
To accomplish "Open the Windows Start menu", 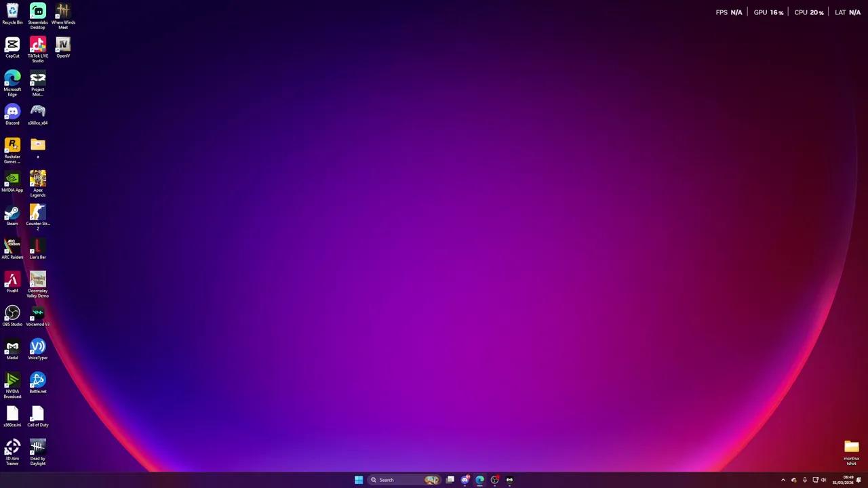I will pyautogui.click(x=359, y=480).
